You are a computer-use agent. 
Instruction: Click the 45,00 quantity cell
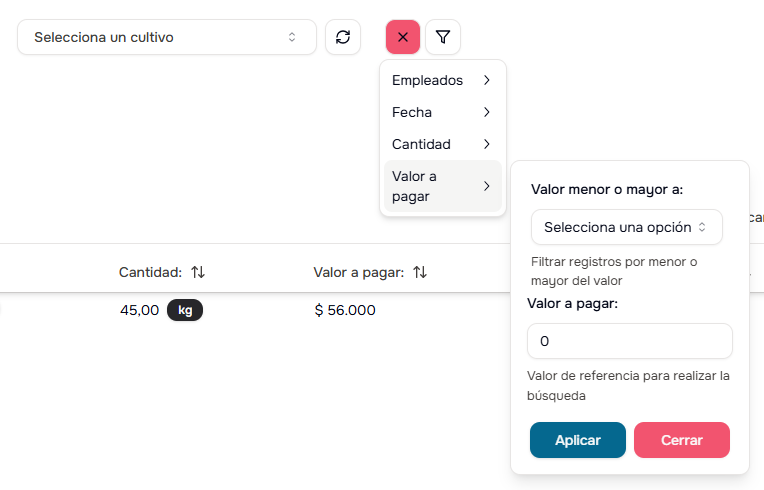pyautogui.click(x=139, y=310)
